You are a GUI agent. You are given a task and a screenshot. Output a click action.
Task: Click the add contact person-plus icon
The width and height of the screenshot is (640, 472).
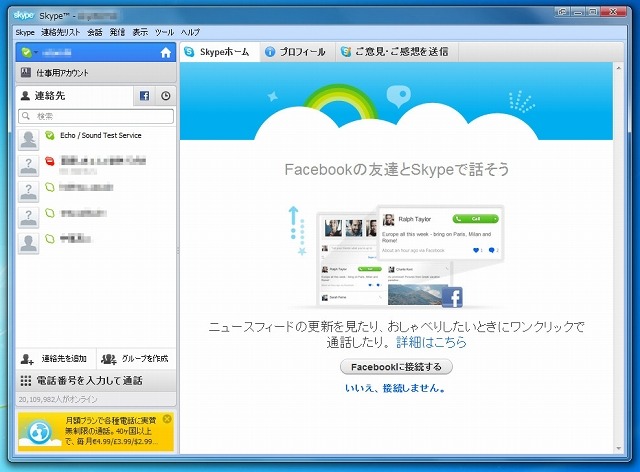[27, 359]
